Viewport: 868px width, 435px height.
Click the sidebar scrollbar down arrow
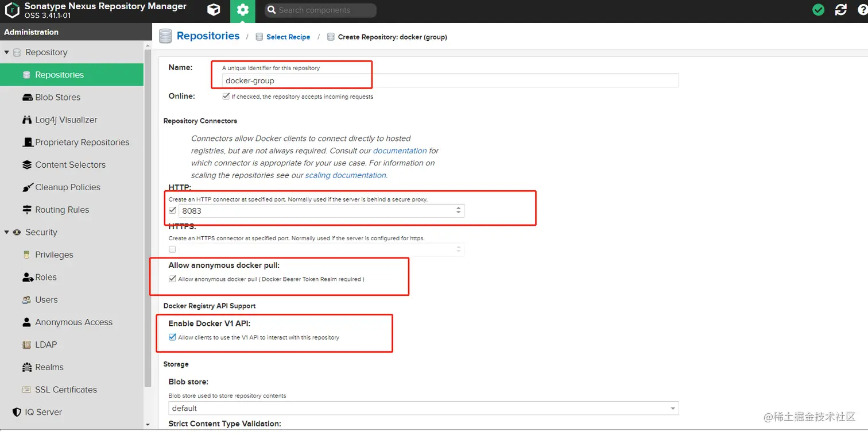click(148, 425)
